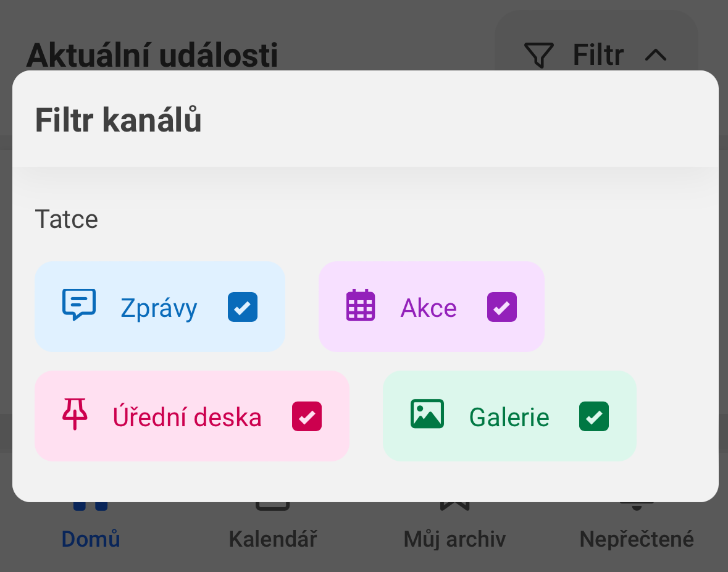Image resolution: width=728 pixels, height=572 pixels.
Task: Uncheck the purple Akce checkbox
Action: pyautogui.click(x=502, y=307)
